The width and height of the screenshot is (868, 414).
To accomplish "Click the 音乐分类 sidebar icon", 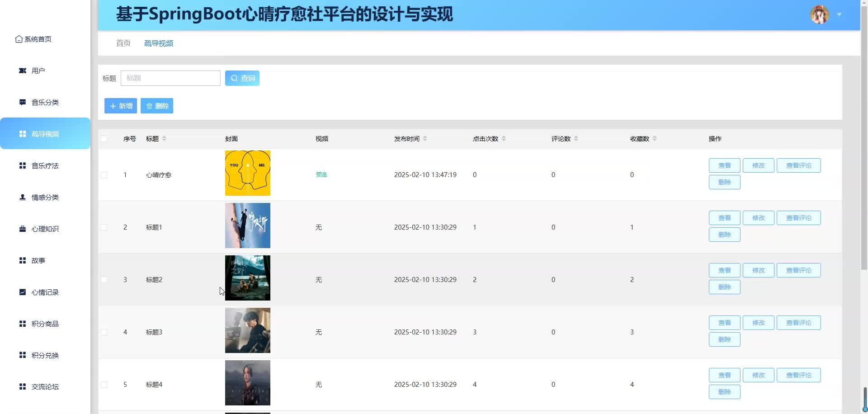I will pos(23,102).
